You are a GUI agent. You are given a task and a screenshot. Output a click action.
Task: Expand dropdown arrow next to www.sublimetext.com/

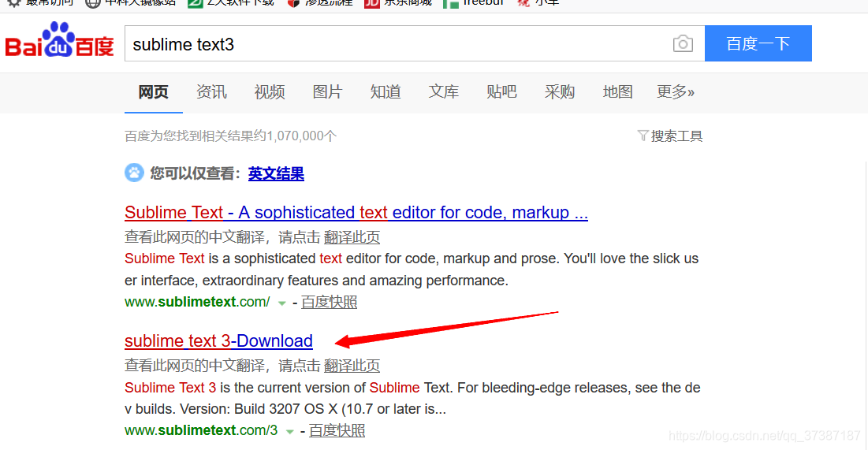[x=281, y=303]
